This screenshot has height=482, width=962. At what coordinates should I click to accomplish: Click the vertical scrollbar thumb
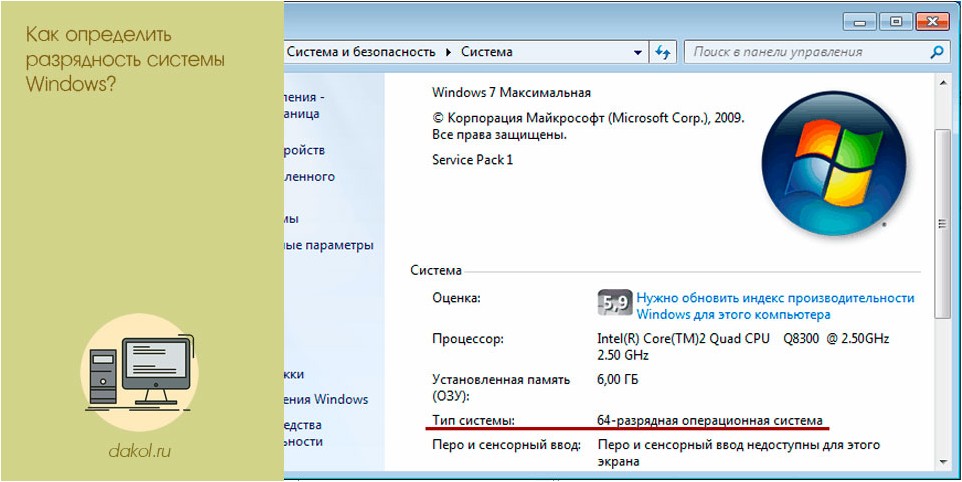coord(942,224)
